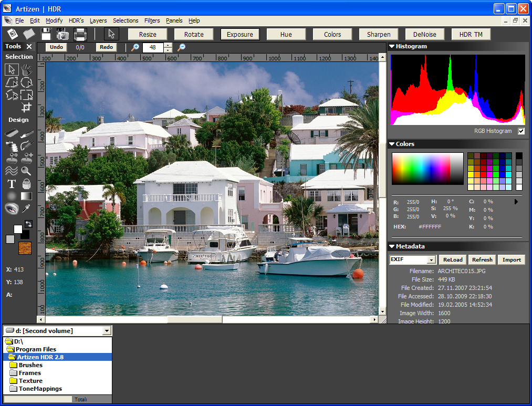Increase zoom value with stepper up arrow
The height and width of the screenshot is (406, 532).
(168, 45)
